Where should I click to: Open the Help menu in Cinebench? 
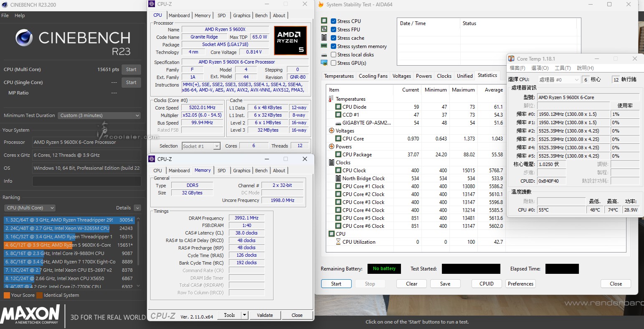tap(20, 15)
